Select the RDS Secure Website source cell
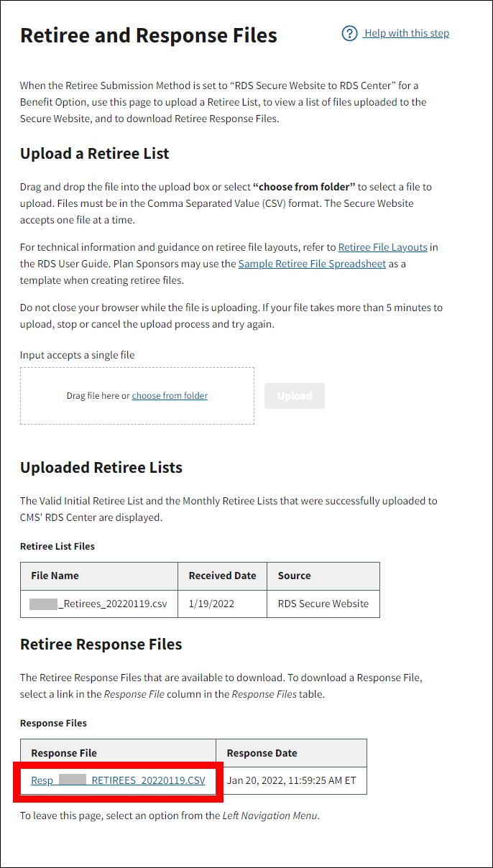Screen dimensions: 493x868 point(323,604)
